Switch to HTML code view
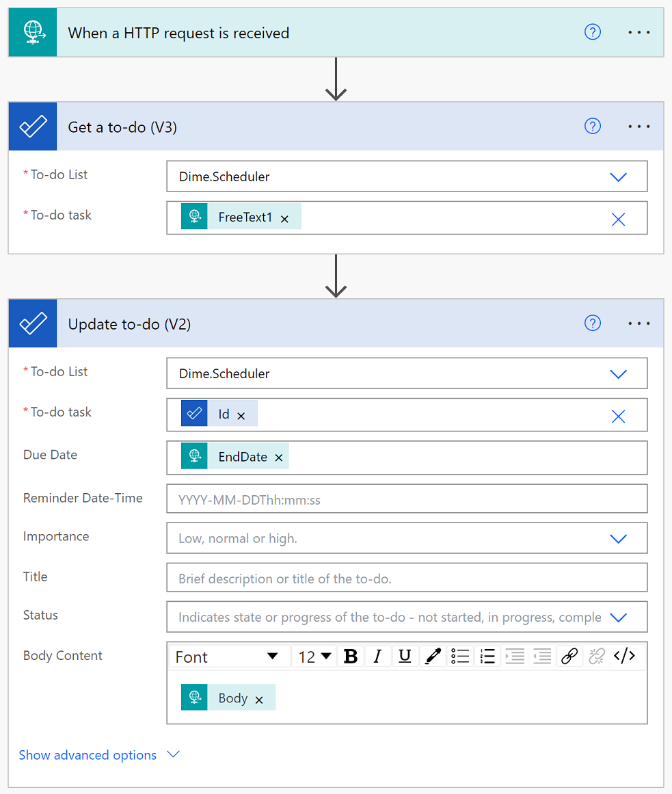The width and height of the screenshot is (672, 794). pos(624,657)
